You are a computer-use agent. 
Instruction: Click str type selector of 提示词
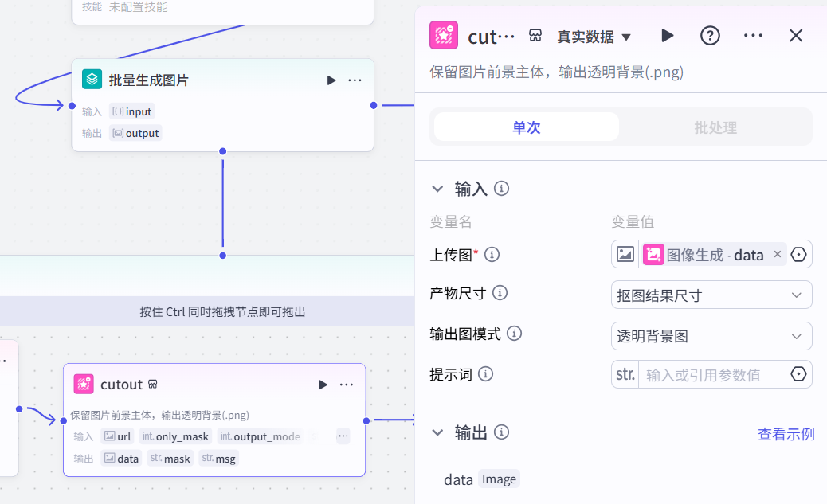tap(625, 374)
